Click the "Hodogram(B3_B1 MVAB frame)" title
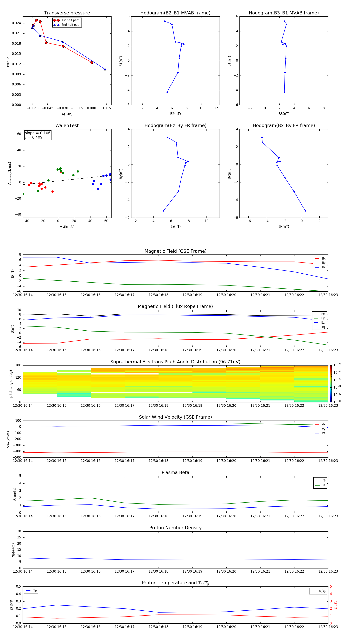The height and width of the screenshot is (644, 351). pyautogui.click(x=284, y=13)
